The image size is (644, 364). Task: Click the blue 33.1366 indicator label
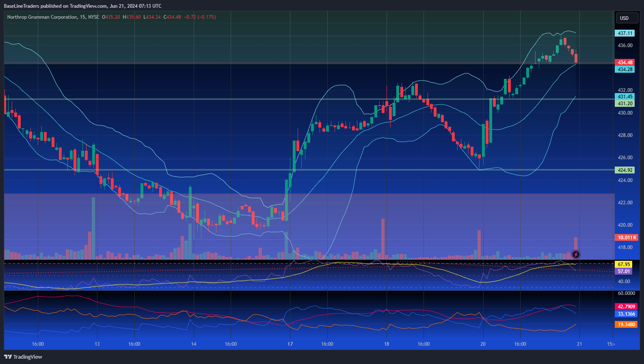[626, 314]
